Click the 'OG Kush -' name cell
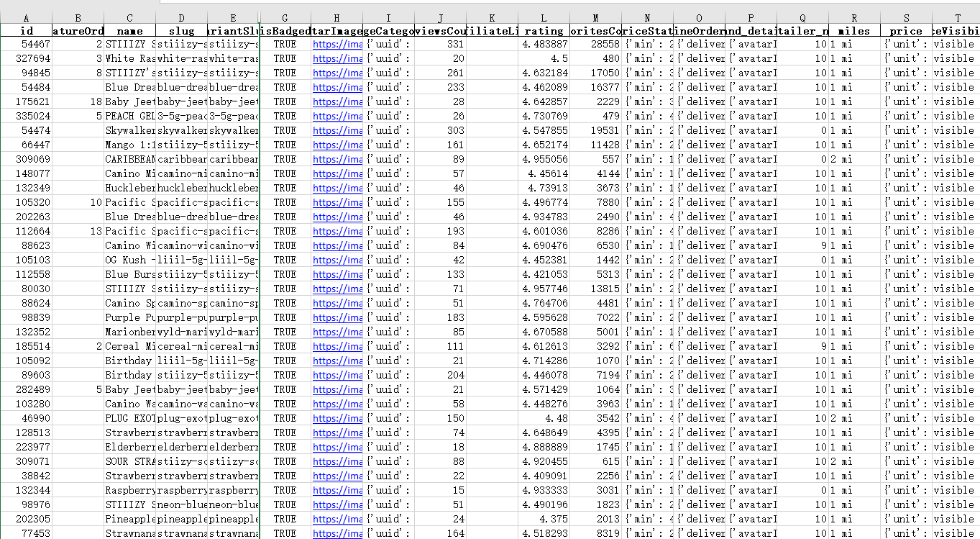 click(x=130, y=260)
